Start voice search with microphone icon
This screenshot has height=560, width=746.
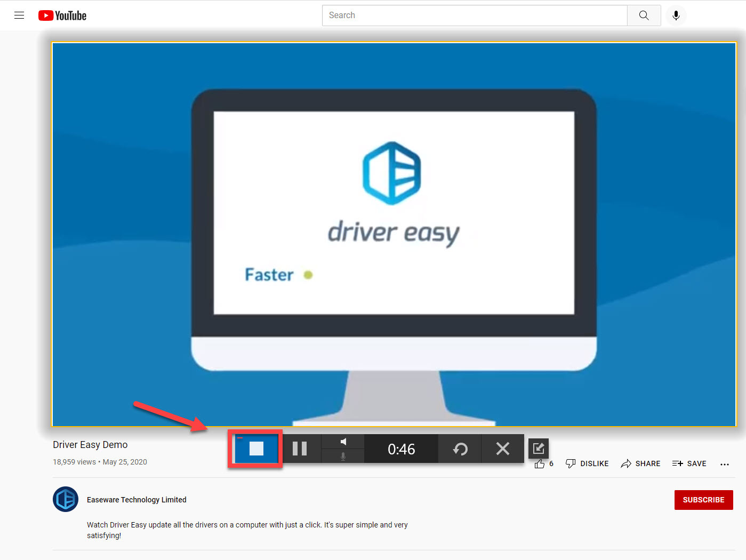pyautogui.click(x=676, y=15)
